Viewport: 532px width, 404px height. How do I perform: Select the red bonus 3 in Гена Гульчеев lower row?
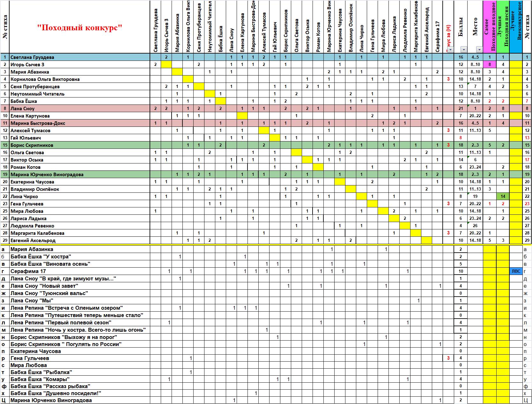tap(448, 358)
